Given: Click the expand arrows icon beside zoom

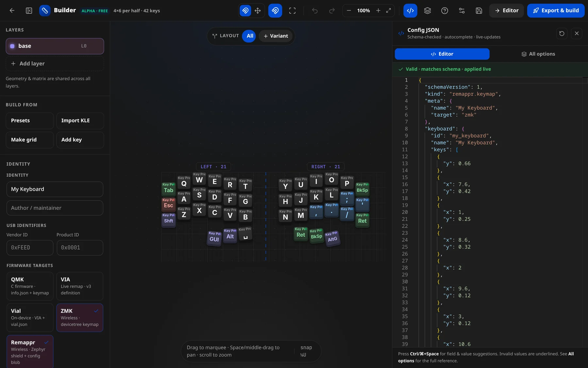Looking at the screenshot, I should pyautogui.click(x=388, y=10).
